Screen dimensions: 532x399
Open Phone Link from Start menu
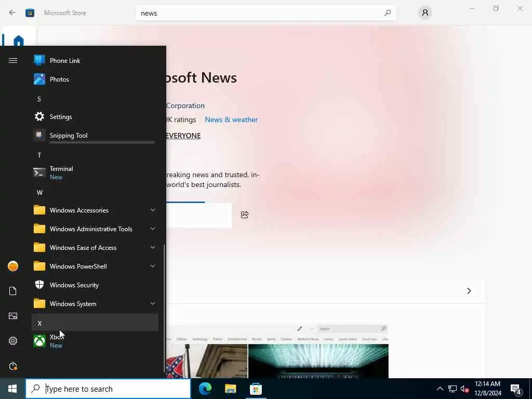click(95, 60)
